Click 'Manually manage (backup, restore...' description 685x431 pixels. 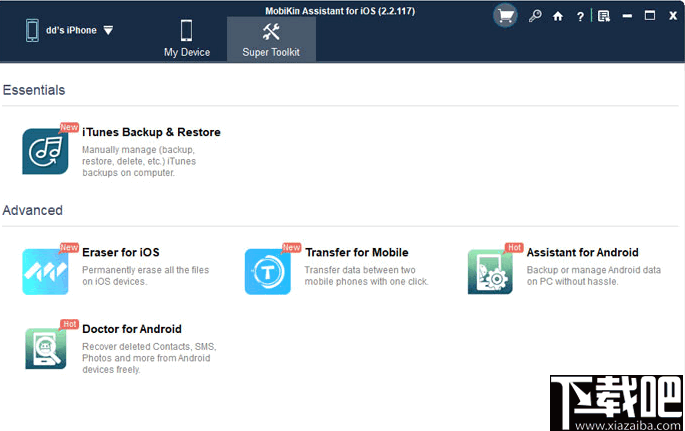(x=139, y=161)
